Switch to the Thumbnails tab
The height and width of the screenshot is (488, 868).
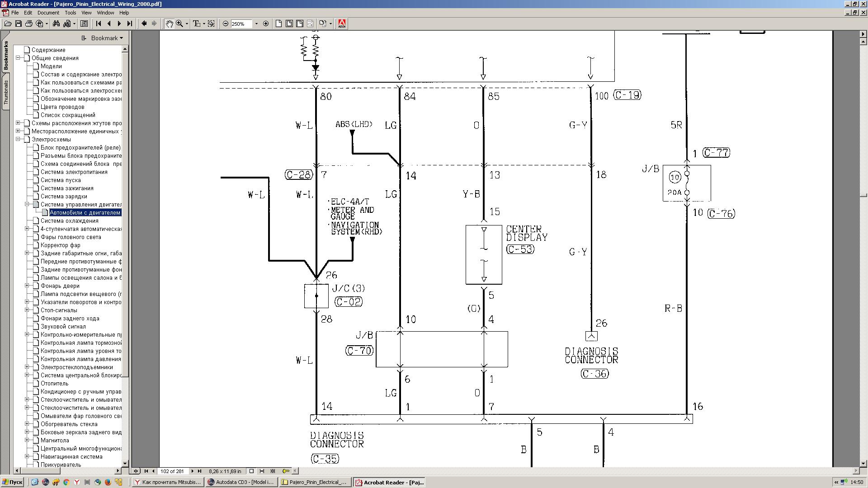(6, 93)
